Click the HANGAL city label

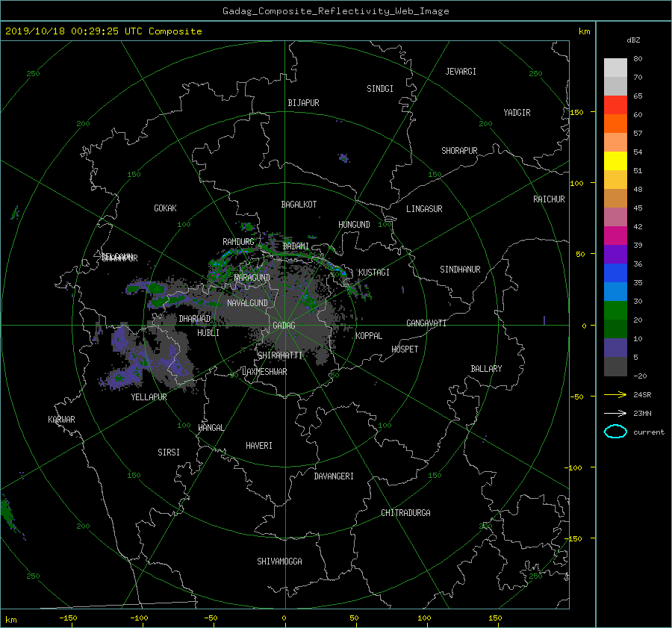tap(211, 428)
